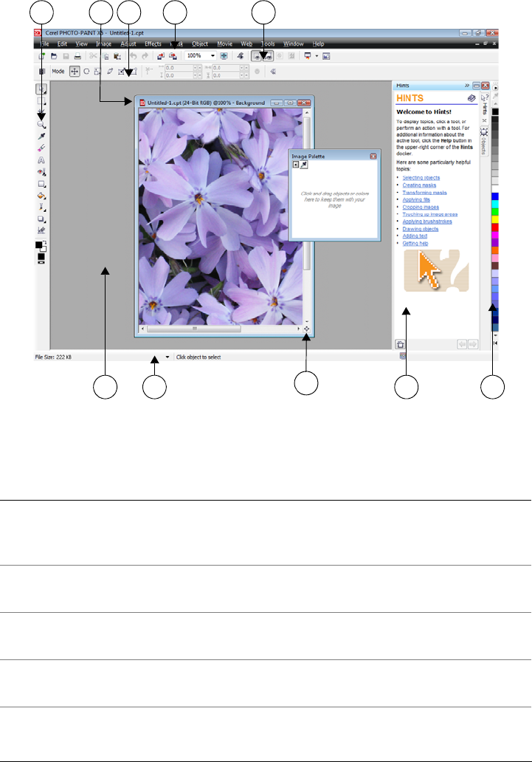Image resolution: width=532 pixels, height=762 pixels.
Task: Open the Effects menu
Action: click(153, 44)
